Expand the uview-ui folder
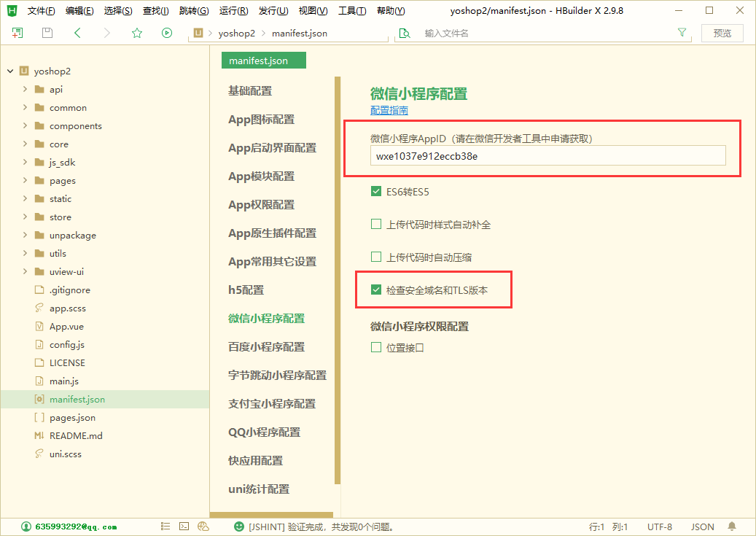The image size is (756, 536). (25, 271)
